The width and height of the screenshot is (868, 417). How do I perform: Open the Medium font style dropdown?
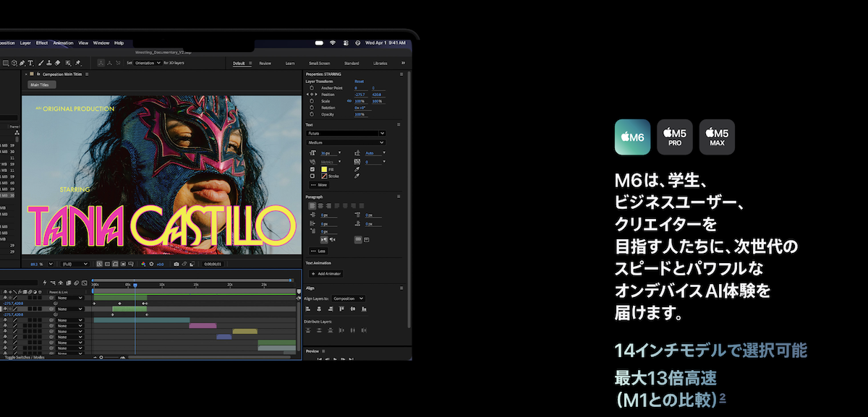pyautogui.click(x=346, y=142)
